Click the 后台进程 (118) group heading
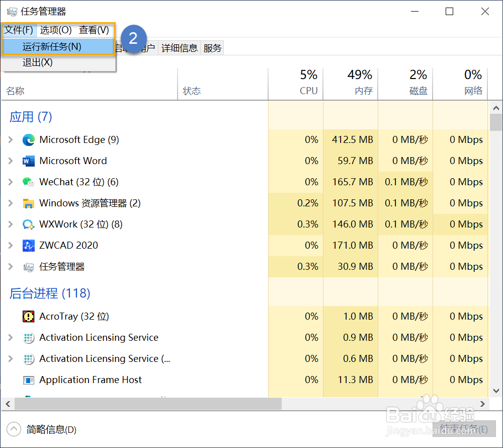 tap(50, 293)
